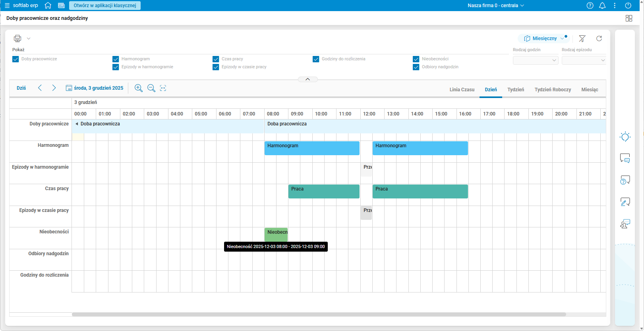
Task: Toggle Epizody w czasie pracy checkbox
Action: point(216,67)
